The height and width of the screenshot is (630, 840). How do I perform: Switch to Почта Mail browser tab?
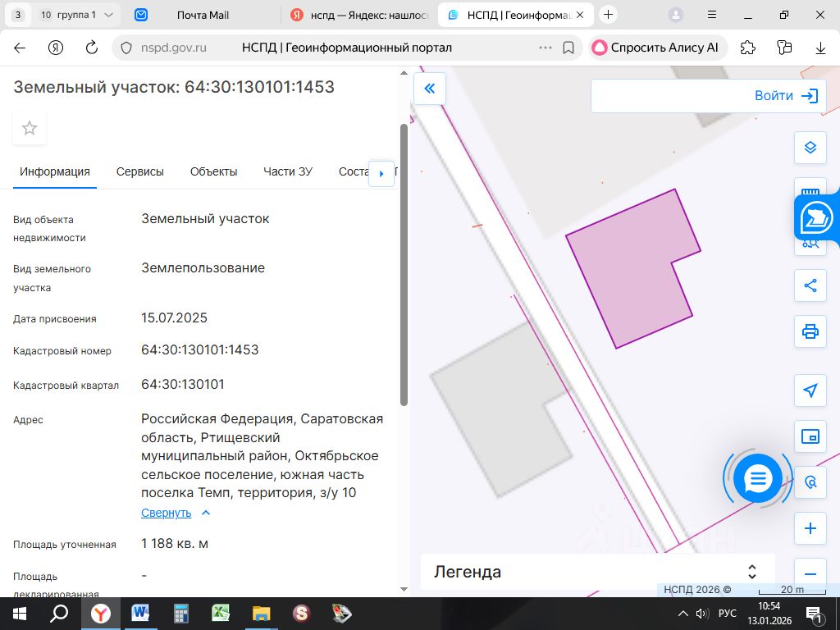203,16
